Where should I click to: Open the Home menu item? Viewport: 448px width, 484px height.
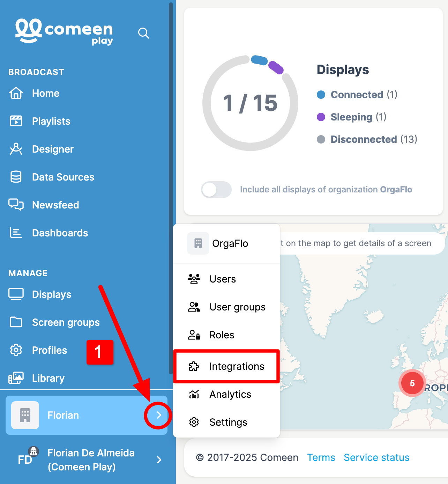coord(46,93)
